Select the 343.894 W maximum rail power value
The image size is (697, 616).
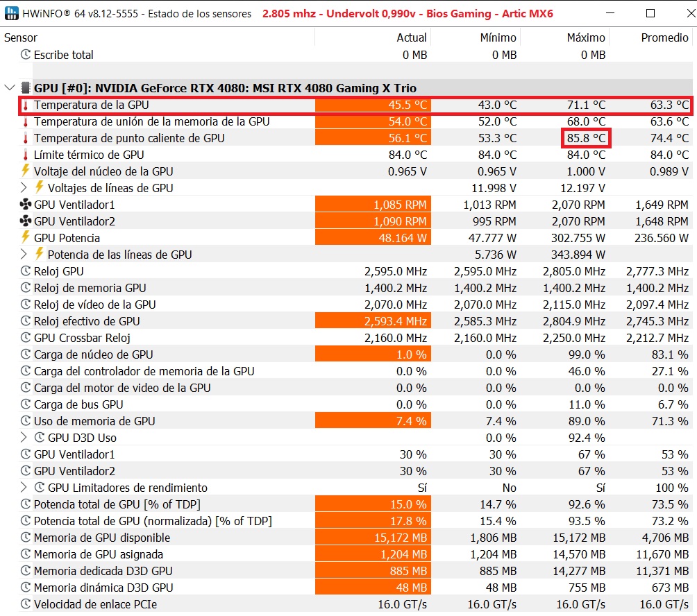(x=578, y=255)
